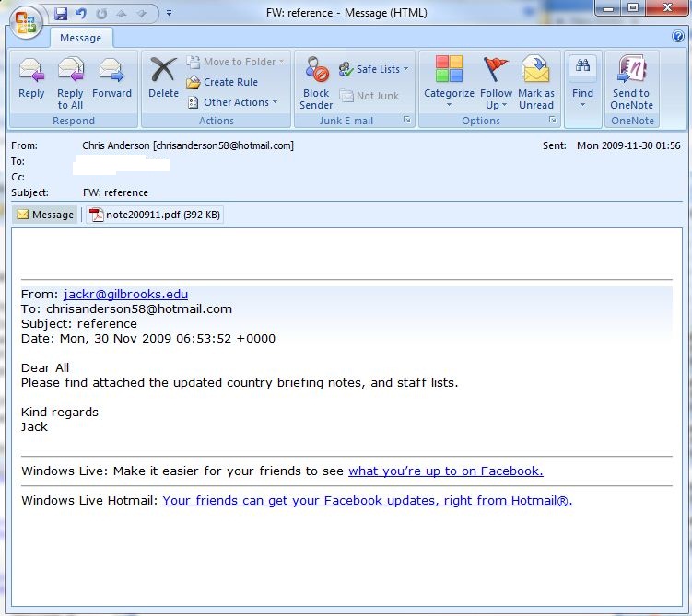Maximize the message window
692x616 pixels.
(633, 8)
